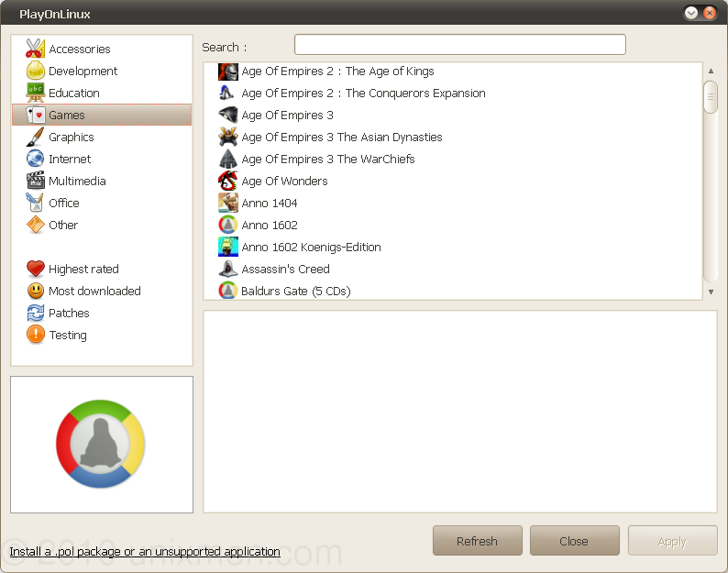
Task: Click the greyed-out Apply button
Action: [672, 541]
